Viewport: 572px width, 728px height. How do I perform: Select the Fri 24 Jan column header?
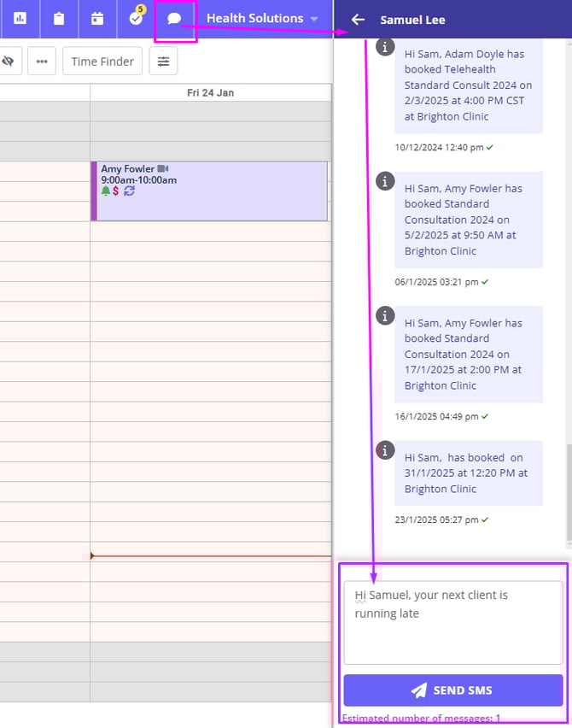[210, 92]
